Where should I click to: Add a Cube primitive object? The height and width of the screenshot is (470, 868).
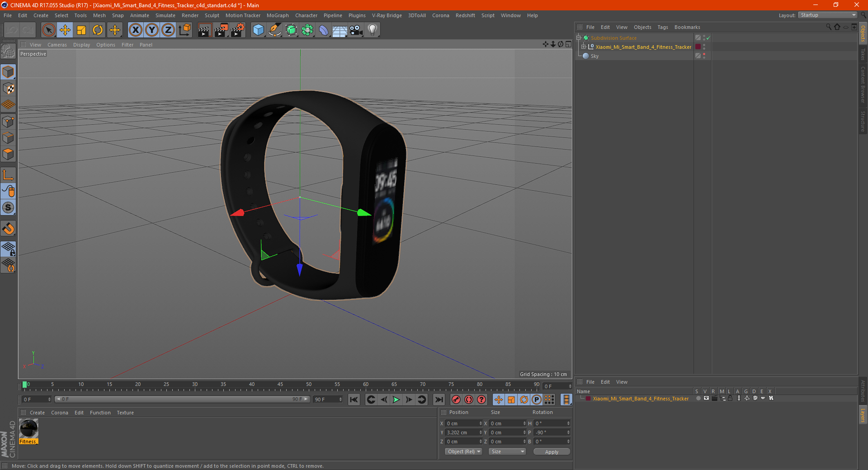258,30
